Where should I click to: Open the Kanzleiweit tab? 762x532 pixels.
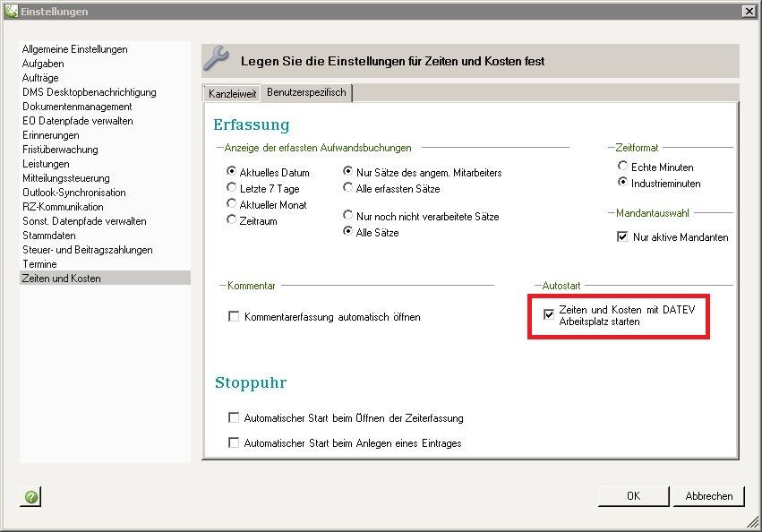click(232, 93)
